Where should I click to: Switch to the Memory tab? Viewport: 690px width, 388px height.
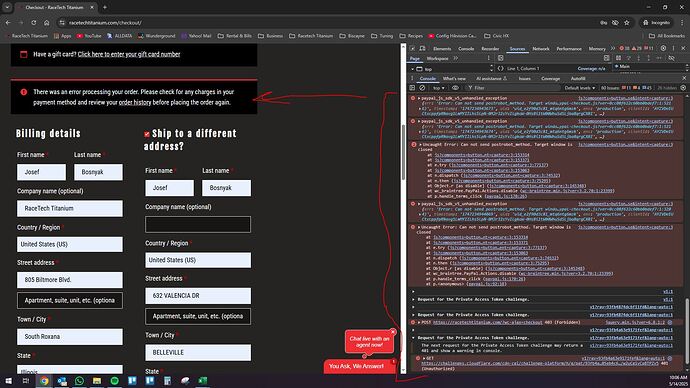tap(597, 49)
